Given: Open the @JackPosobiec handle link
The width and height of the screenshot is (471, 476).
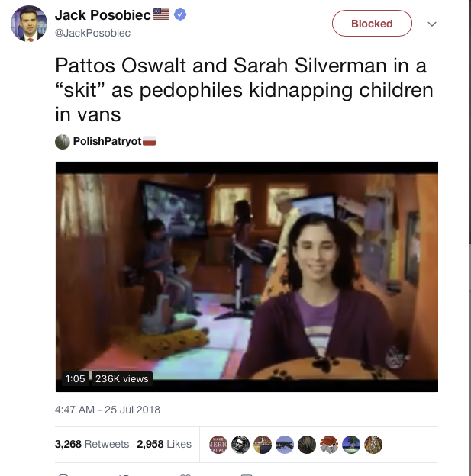Looking at the screenshot, I should tap(92, 33).
